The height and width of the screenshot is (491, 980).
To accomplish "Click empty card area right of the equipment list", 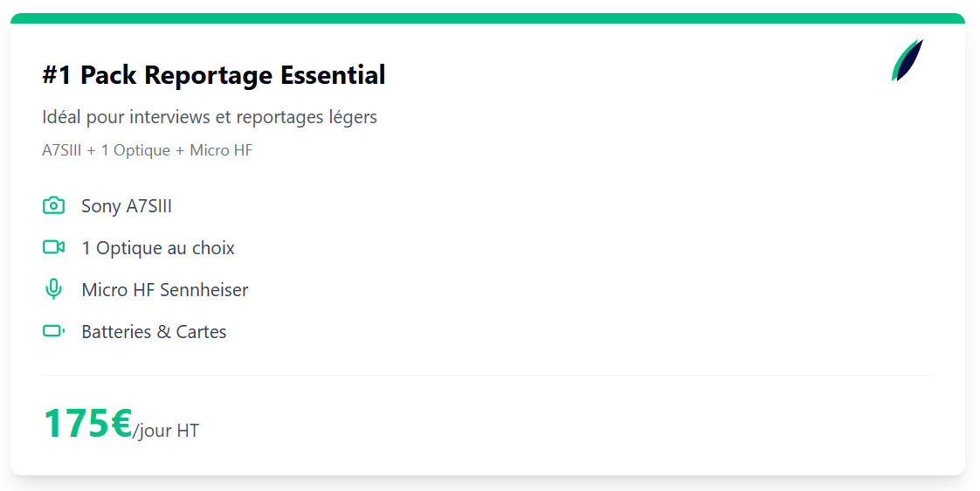I will (594, 269).
